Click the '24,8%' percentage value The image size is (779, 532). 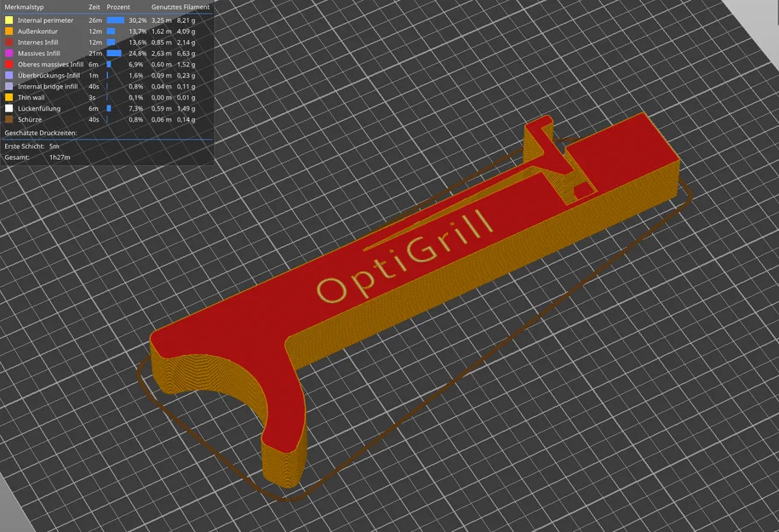[x=138, y=53]
